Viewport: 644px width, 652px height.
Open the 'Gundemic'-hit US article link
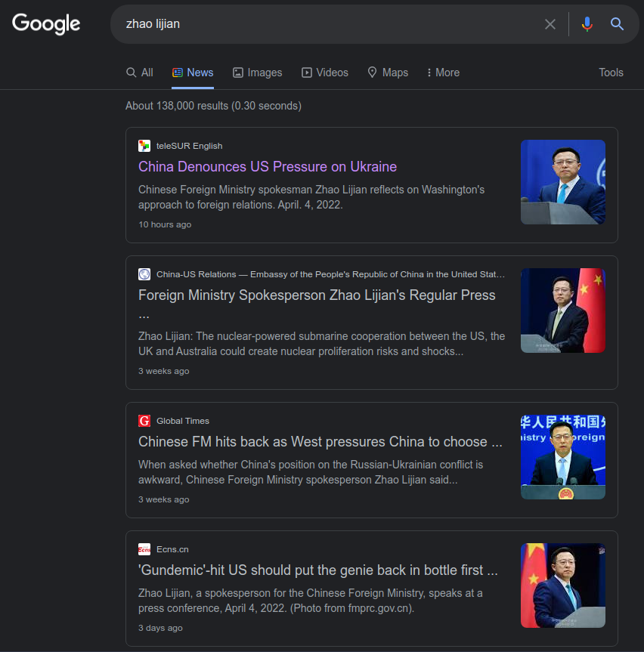[317, 570]
